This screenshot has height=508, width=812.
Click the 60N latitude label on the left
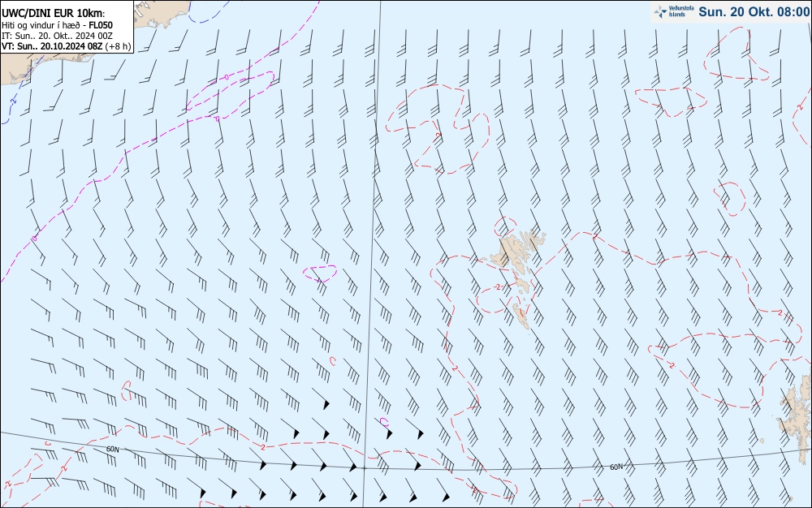coord(112,449)
